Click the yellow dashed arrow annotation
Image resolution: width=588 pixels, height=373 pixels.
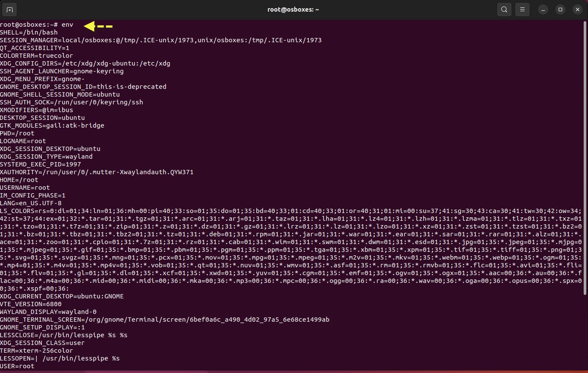(x=98, y=26)
